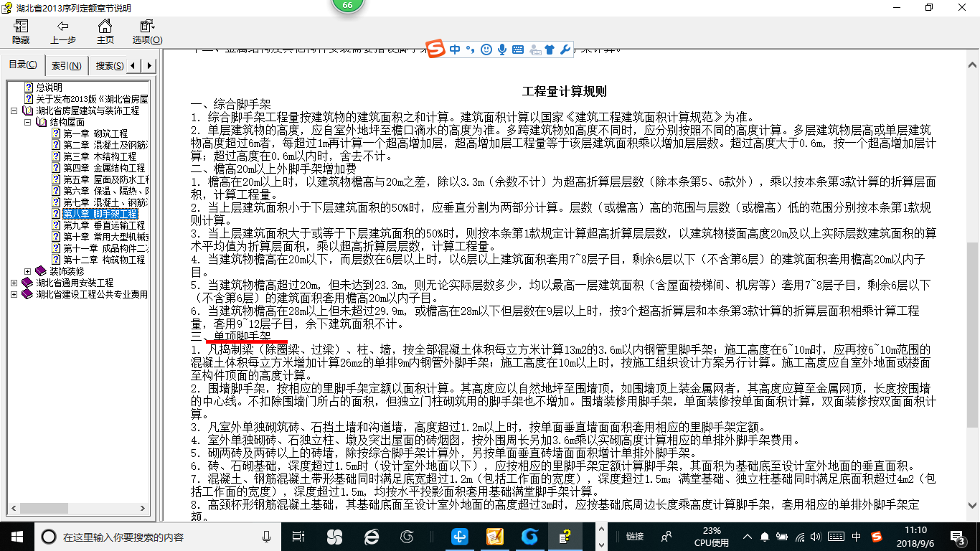The width and height of the screenshot is (980, 551).
Task: Click the tab strip right scroll arrow
Action: pyautogui.click(x=149, y=66)
